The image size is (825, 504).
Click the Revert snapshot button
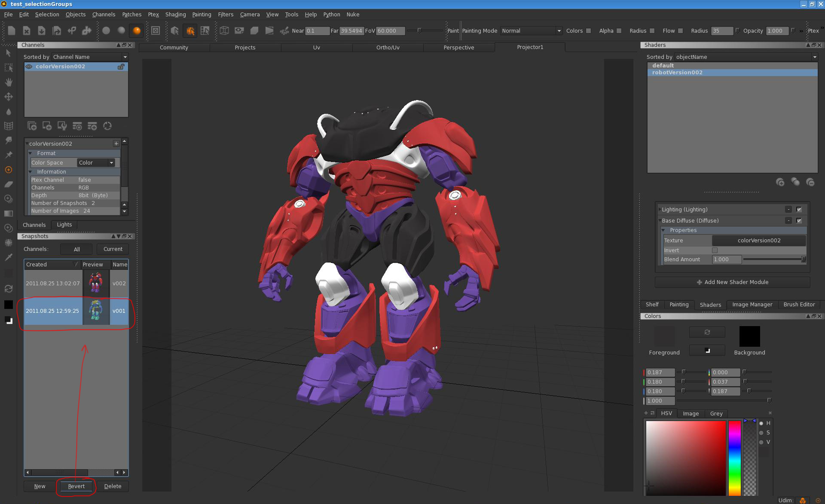click(76, 486)
